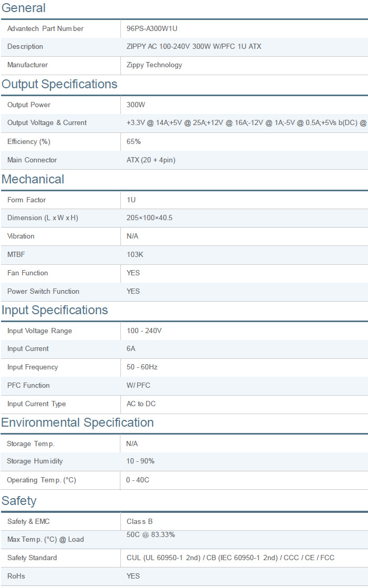The width and height of the screenshot is (368, 588).
Task: Open the Output Specifications section heading
Action: click(59, 84)
